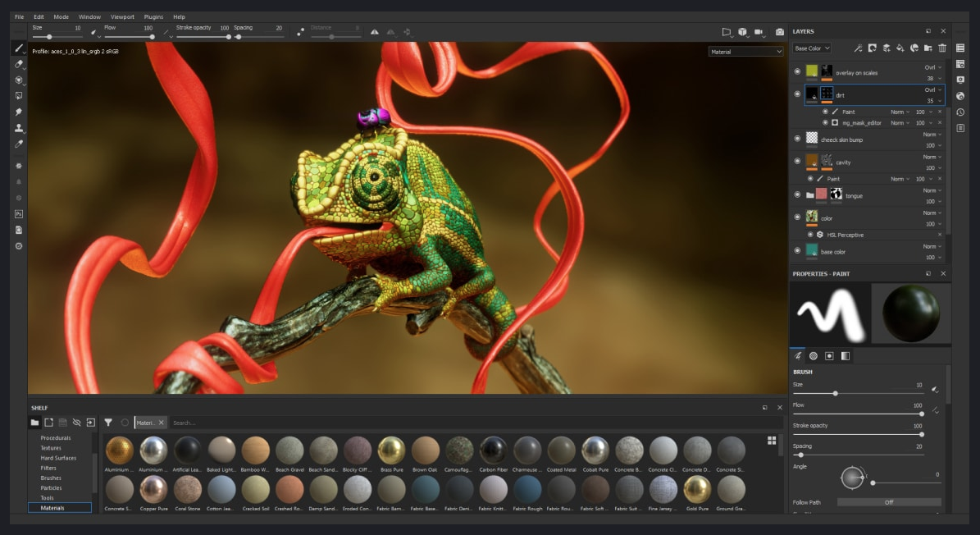The height and width of the screenshot is (535, 980).
Task: Select the Eraser tool in left toolbar
Action: 19,64
